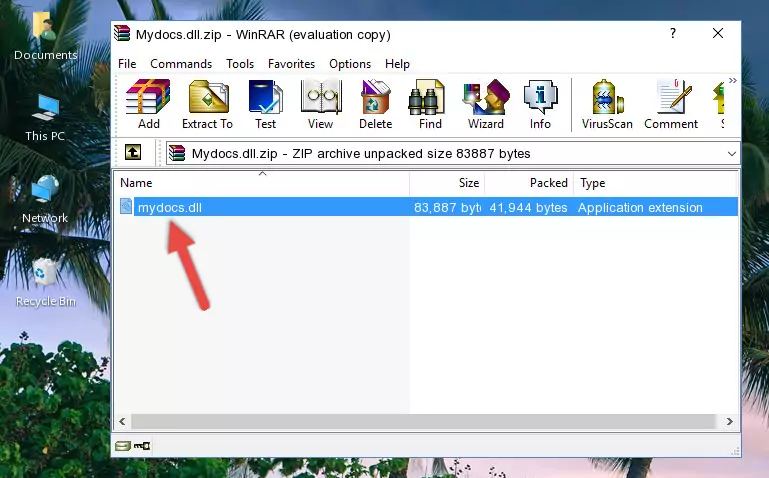Click the title bar question mark button
Viewport: 769px width, 478px height.
pos(673,33)
